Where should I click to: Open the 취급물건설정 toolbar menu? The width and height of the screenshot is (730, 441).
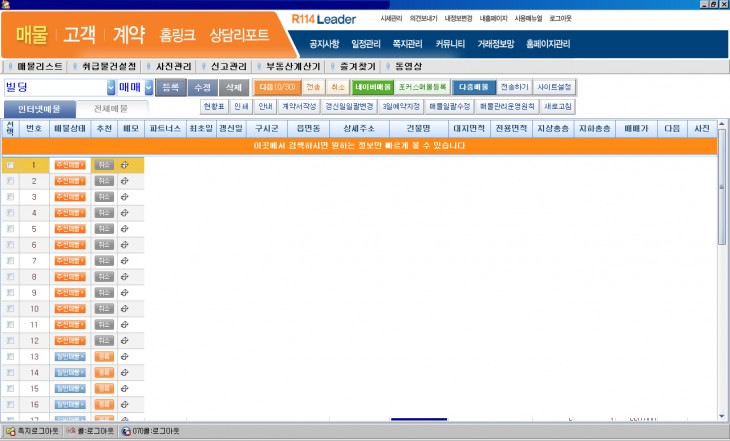[x=107, y=66]
